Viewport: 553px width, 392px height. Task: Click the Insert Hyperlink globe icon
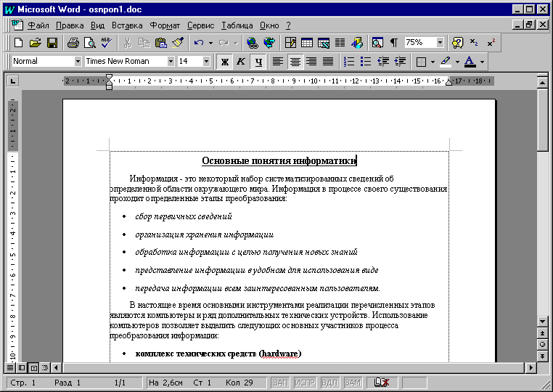click(253, 43)
